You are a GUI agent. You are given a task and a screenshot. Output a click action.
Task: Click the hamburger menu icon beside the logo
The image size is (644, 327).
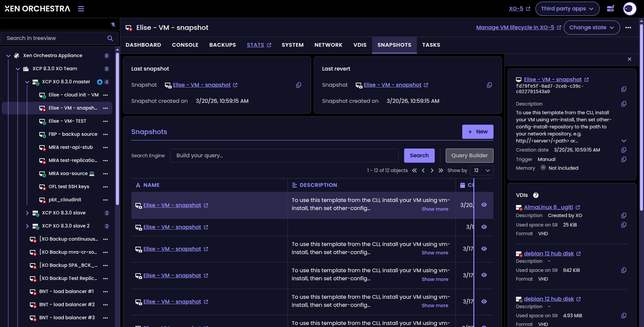pyautogui.click(x=81, y=9)
